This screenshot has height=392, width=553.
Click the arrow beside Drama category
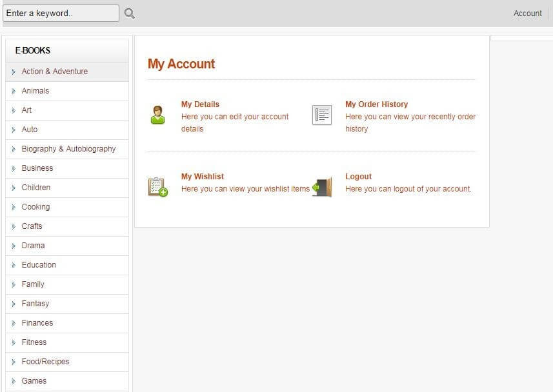14,246
